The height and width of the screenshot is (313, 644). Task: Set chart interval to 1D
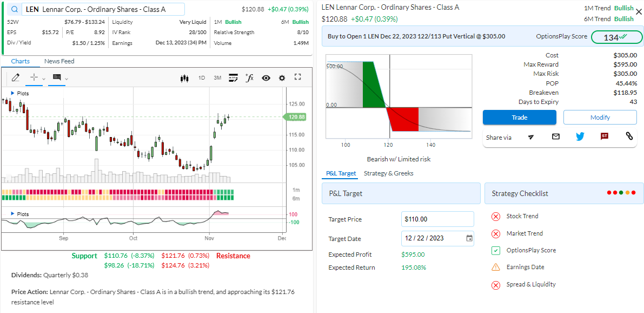(x=202, y=78)
